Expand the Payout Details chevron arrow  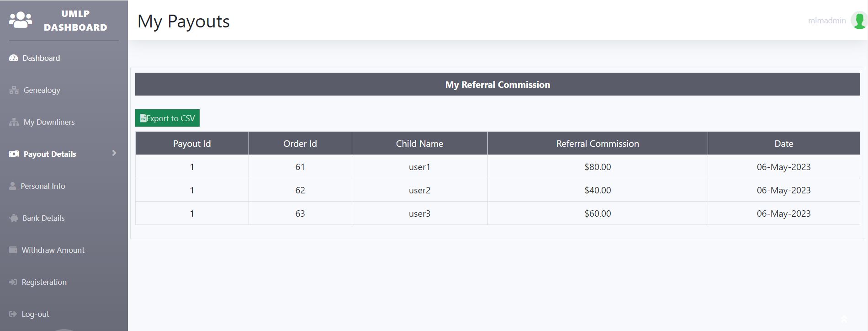pos(114,153)
